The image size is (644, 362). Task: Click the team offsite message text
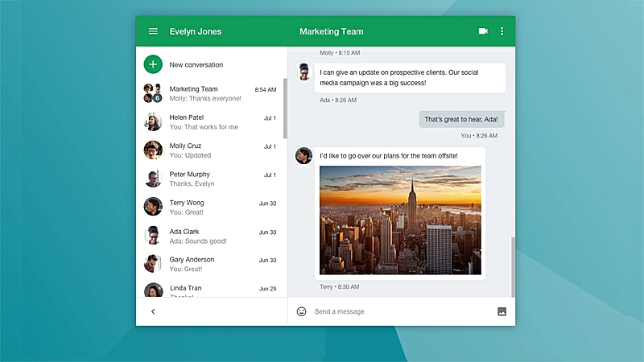tap(389, 156)
